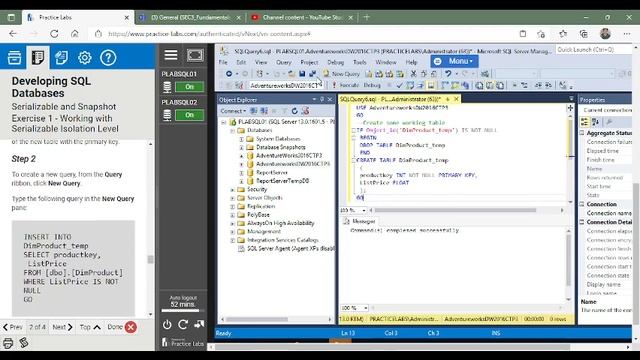Select the PLABSQL02 server device icon

(167, 115)
